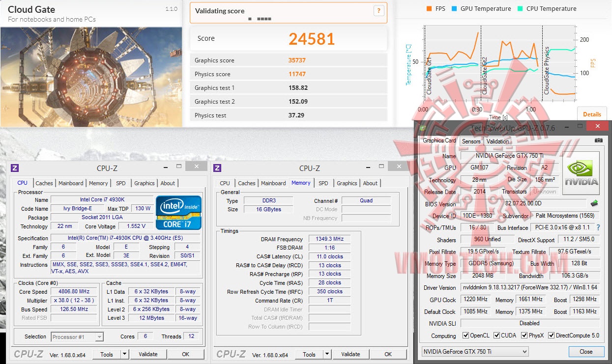Open Graphics tab in left CPU-Z window
The height and width of the screenshot is (364, 612).
point(145,183)
